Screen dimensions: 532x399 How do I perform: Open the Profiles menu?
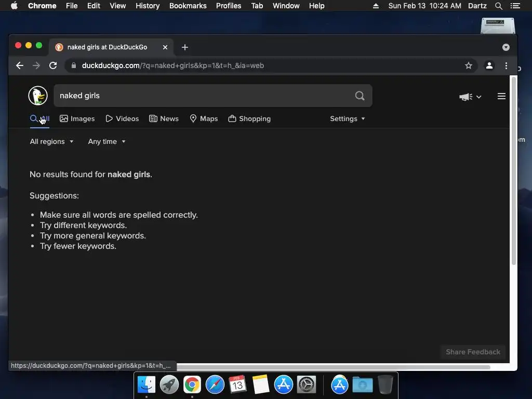click(x=229, y=6)
